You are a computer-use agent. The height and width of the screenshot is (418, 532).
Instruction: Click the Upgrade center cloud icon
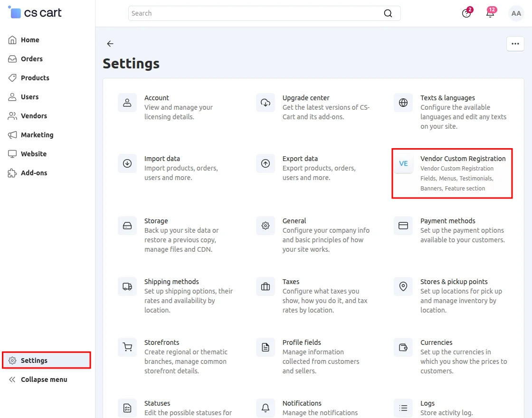point(266,103)
